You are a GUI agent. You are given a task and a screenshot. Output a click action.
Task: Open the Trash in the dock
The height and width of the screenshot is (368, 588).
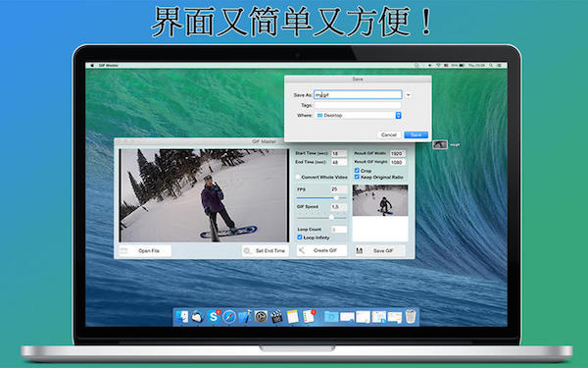[411, 317]
